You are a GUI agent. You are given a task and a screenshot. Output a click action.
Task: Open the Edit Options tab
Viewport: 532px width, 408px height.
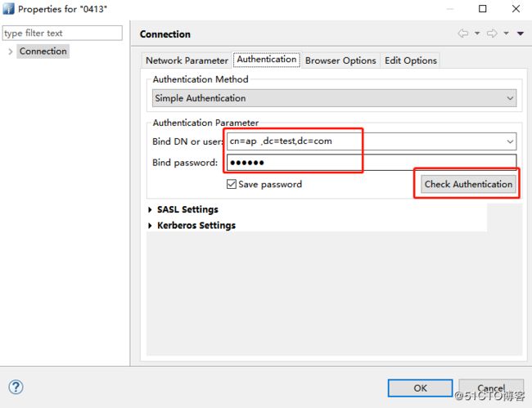click(411, 61)
